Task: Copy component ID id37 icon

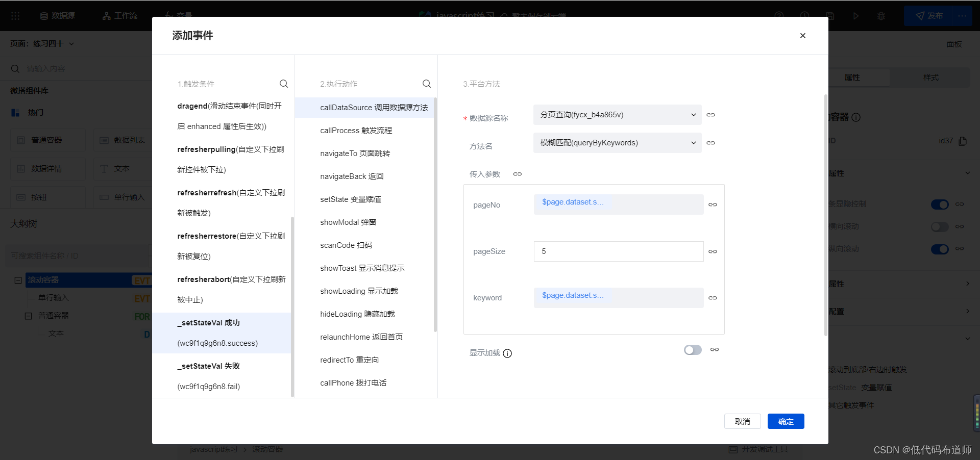Action: [963, 141]
